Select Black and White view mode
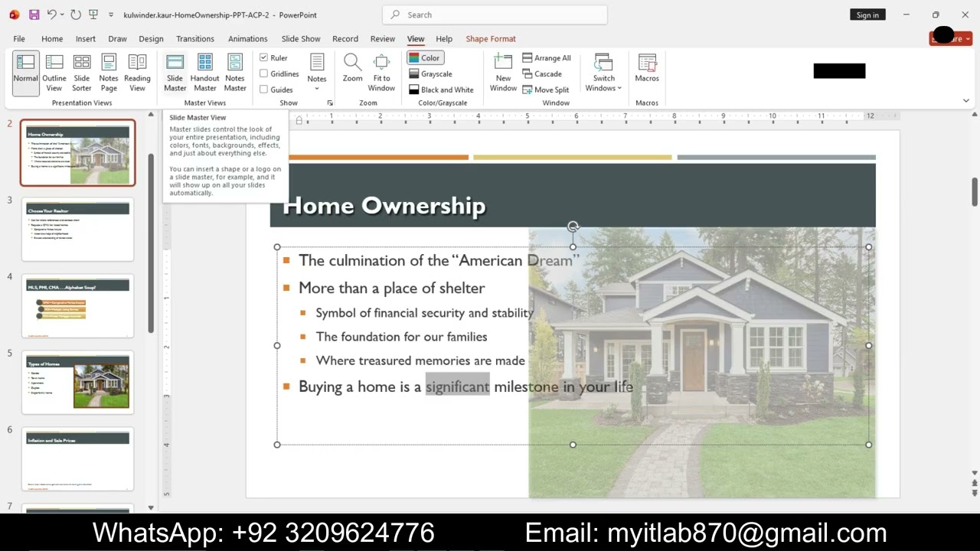Screen dimensions: 980x551 [x=441, y=90]
